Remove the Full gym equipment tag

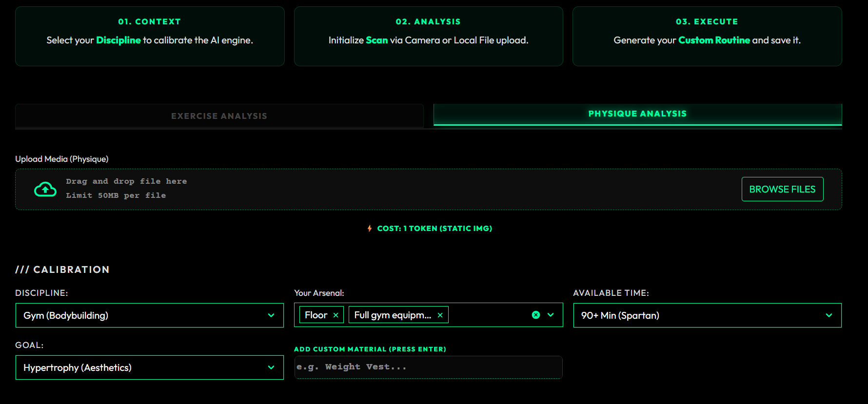[x=440, y=315]
